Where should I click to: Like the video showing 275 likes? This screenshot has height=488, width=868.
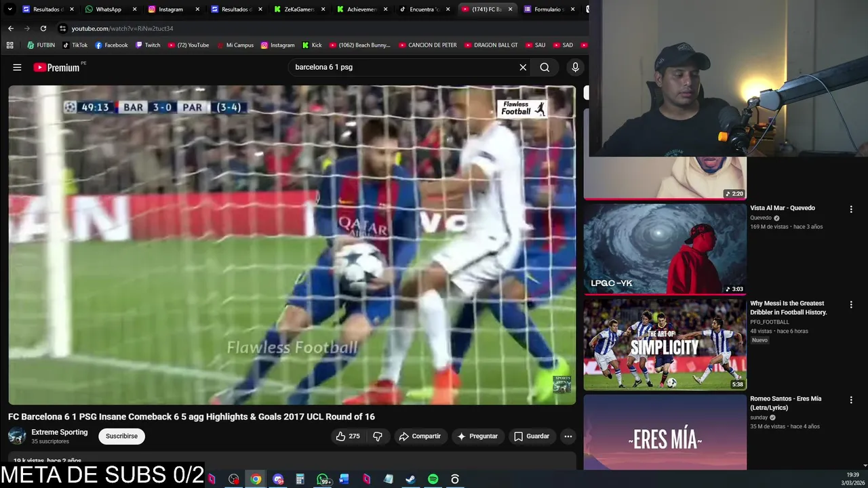click(348, 436)
